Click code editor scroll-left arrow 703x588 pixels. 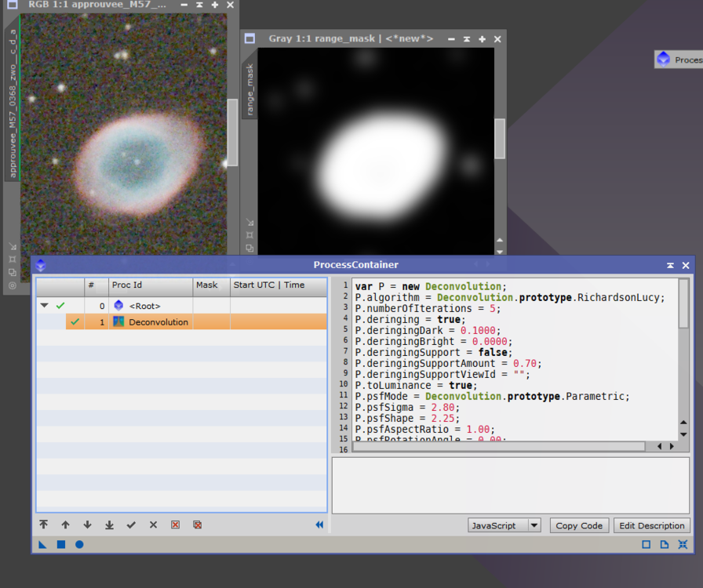[x=660, y=446]
